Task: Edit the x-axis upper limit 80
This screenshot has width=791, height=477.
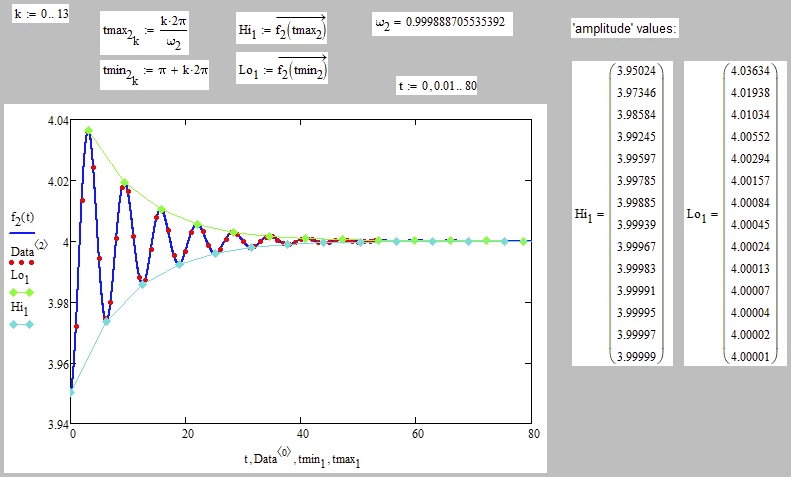Action: pyautogui.click(x=534, y=434)
